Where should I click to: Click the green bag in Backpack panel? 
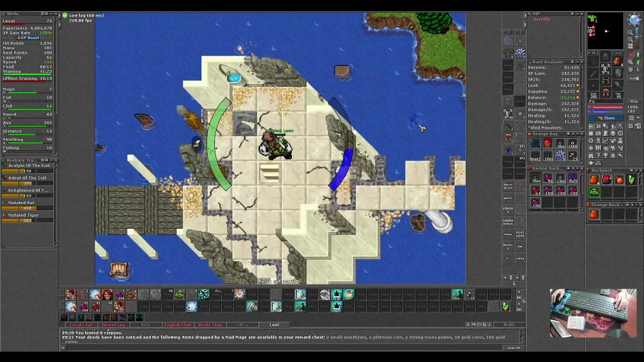595,192
